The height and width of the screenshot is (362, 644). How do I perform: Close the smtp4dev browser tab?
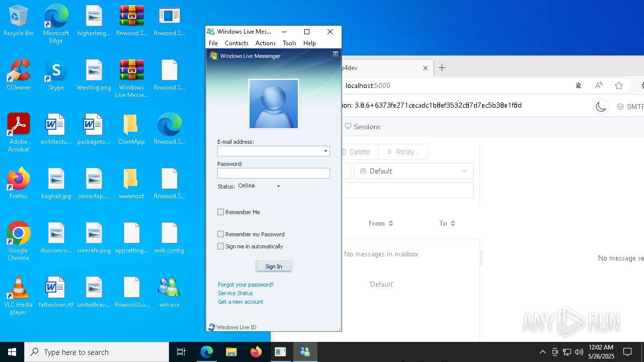[425, 68]
